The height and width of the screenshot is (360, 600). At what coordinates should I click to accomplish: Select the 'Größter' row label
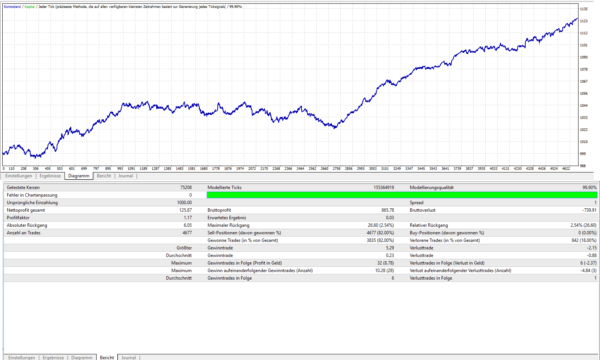[184, 248]
